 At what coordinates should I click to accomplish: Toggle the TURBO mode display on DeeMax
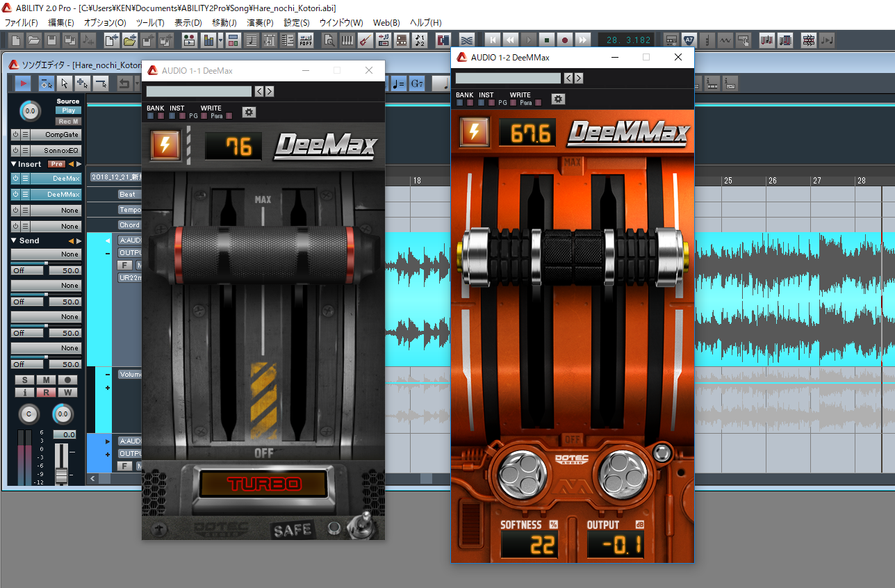(x=263, y=483)
